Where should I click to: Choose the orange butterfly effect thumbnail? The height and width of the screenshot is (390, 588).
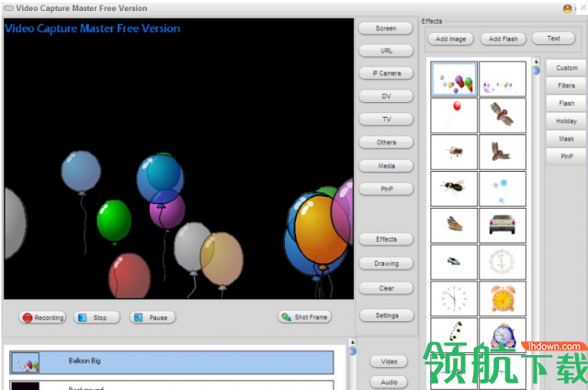click(454, 225)
